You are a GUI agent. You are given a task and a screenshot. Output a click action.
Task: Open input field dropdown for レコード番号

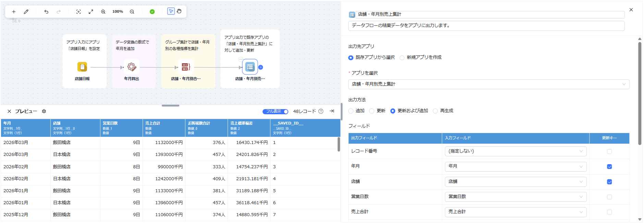tap(515, 151)
